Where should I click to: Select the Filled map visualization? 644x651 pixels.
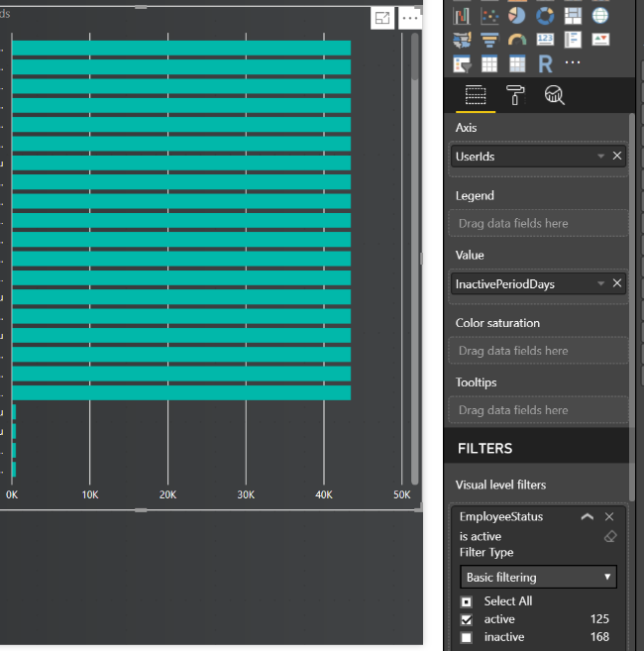pyautogui.click(x=462, y=40)
